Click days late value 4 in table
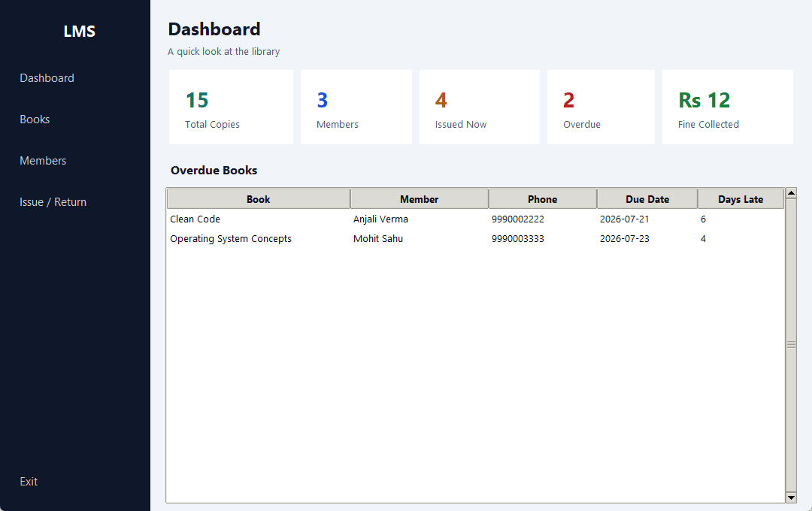Screen dimensions: 812x511 (x=703, y=239)
